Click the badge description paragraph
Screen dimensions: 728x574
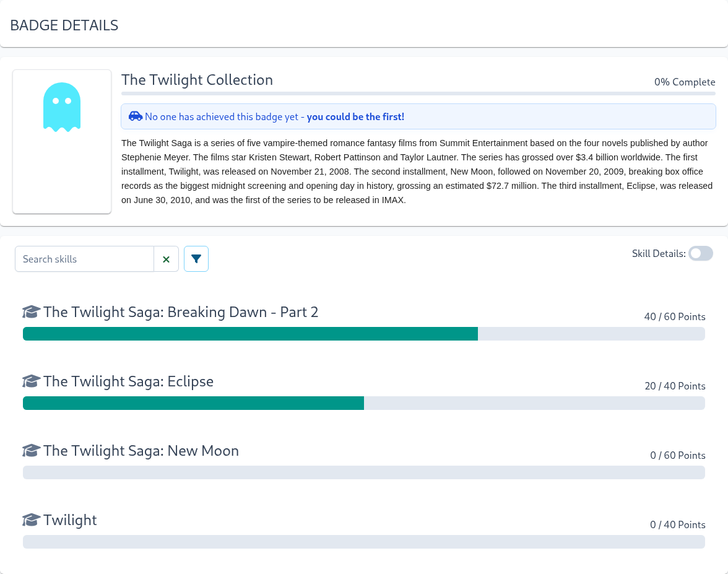tap(417, 172)
